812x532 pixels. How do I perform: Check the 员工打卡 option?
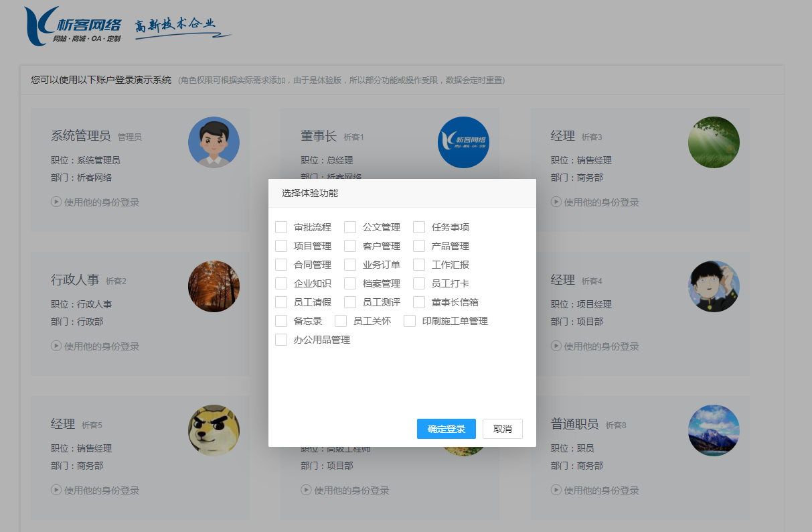coord(419,283)
